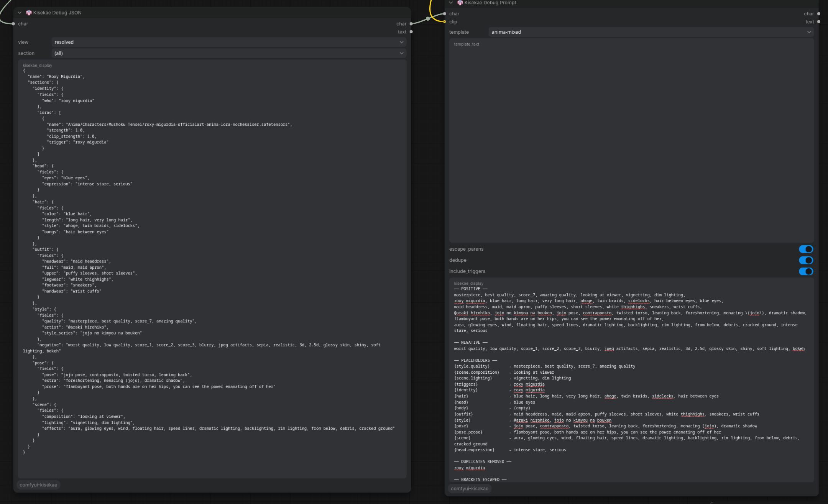Open the section dropdown set to (all)
This screenshot has width=828, height=504.
click(x=229, y=53)
